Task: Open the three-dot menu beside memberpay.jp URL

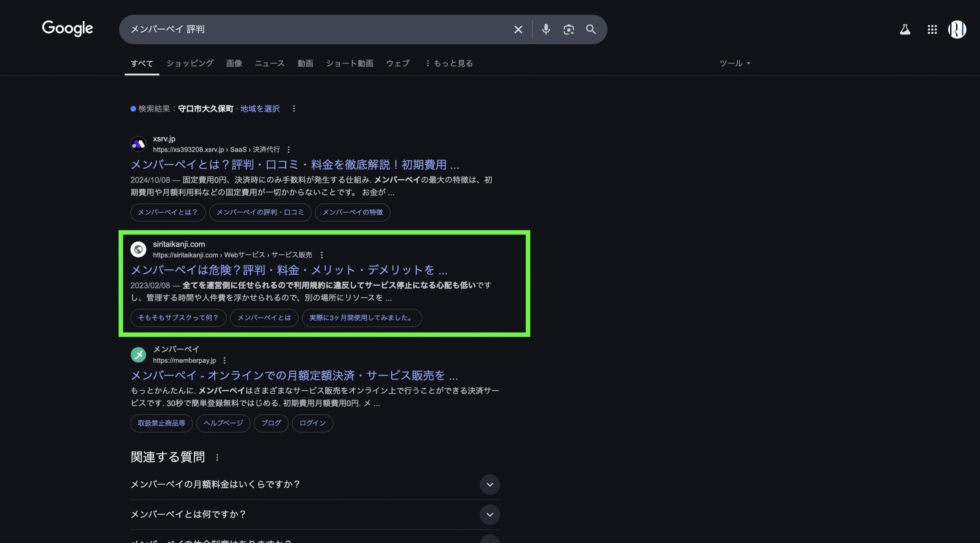Action: (x=225, y=360)
